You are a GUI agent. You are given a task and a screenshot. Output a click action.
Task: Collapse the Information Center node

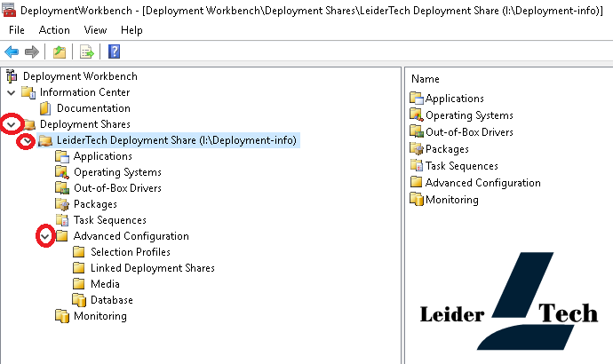coord(12,92)
